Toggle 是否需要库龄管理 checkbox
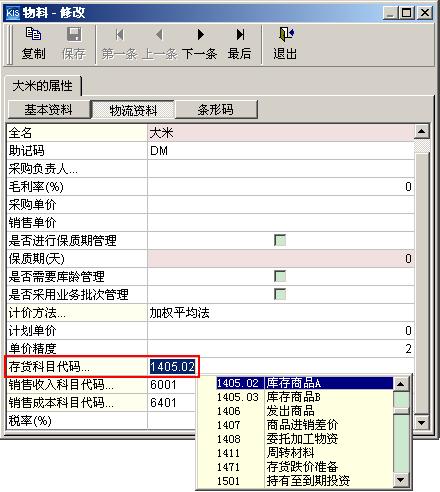 [280, 276]
